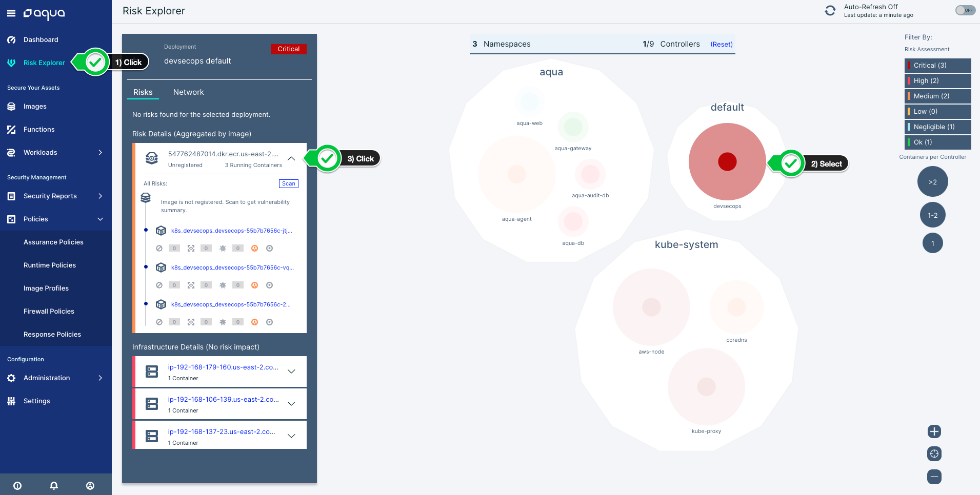
Task: Click the Scan button
Action: point(289,183)
